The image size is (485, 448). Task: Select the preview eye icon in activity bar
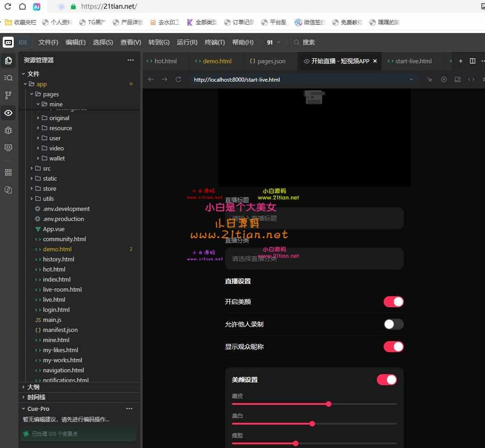click(x=8, y=113)
